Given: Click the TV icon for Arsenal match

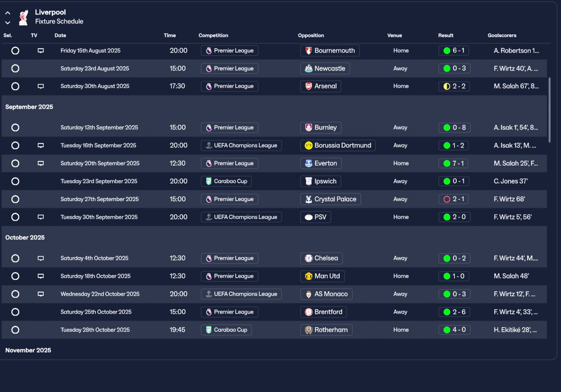Looking at the screenshot, I should click(41, 86).
